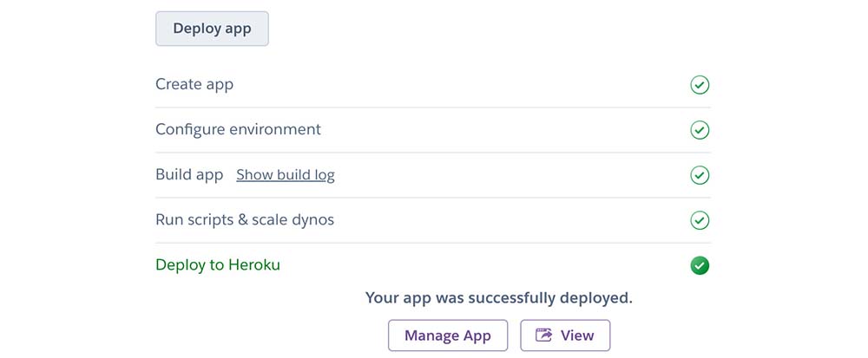Click the View button label
The image size is (868, 358).
(x=577, y=335)
